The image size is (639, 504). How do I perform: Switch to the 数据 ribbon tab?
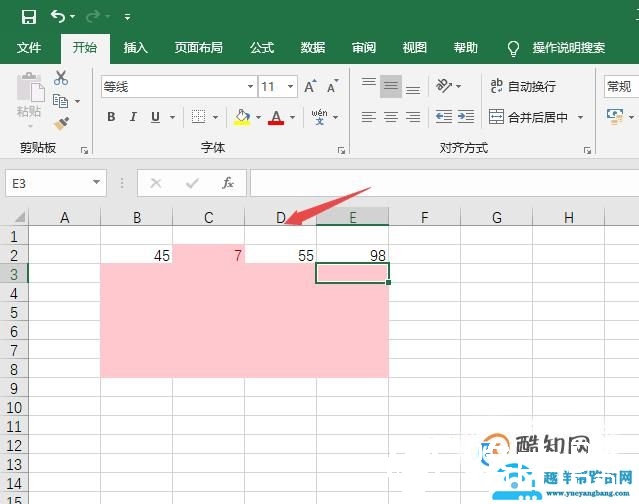pyautogui.click(x=313, y=48)
